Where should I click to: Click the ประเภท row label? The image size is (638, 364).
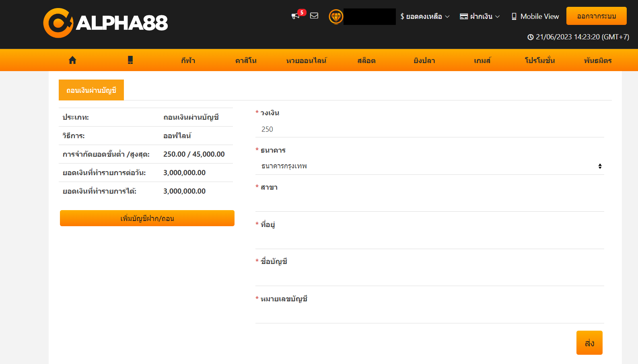[76, 117]
